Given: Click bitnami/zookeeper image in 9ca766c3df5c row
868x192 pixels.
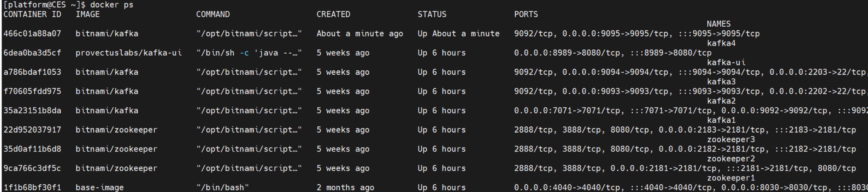Looking at the screenshot, I should coord(116,169).
